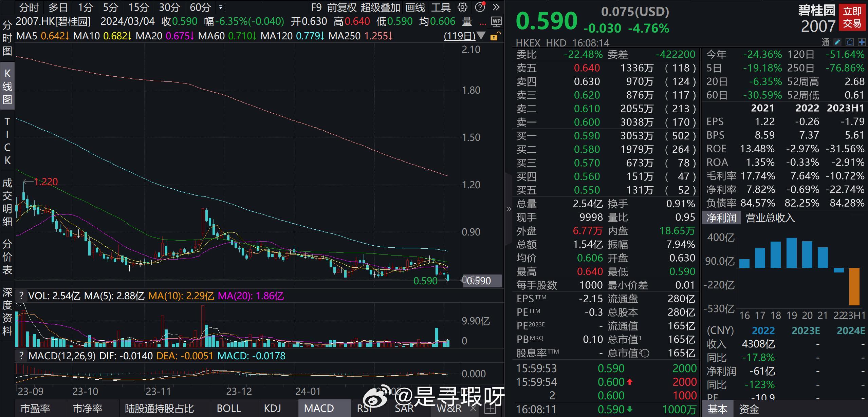Click the MACD indicator help icon
The height and width of the screenshot is (417, 868).
21,356
